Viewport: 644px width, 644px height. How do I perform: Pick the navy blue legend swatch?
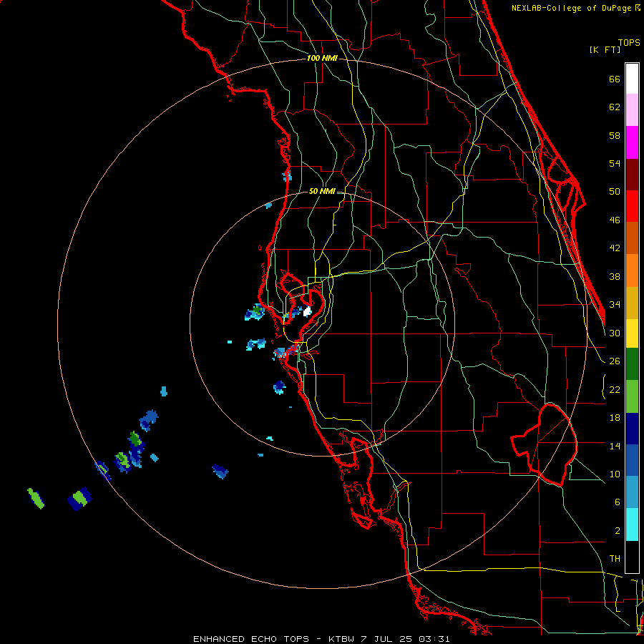click(632, 429)
